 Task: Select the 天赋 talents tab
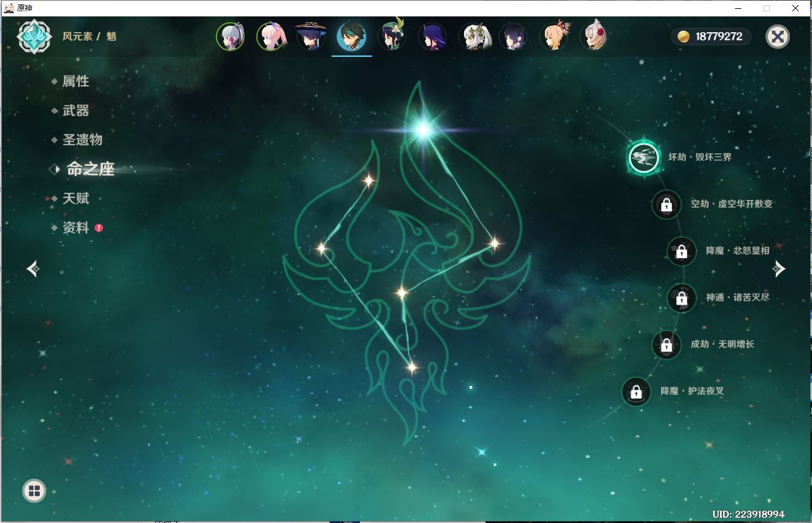click(x=76, y=198)
